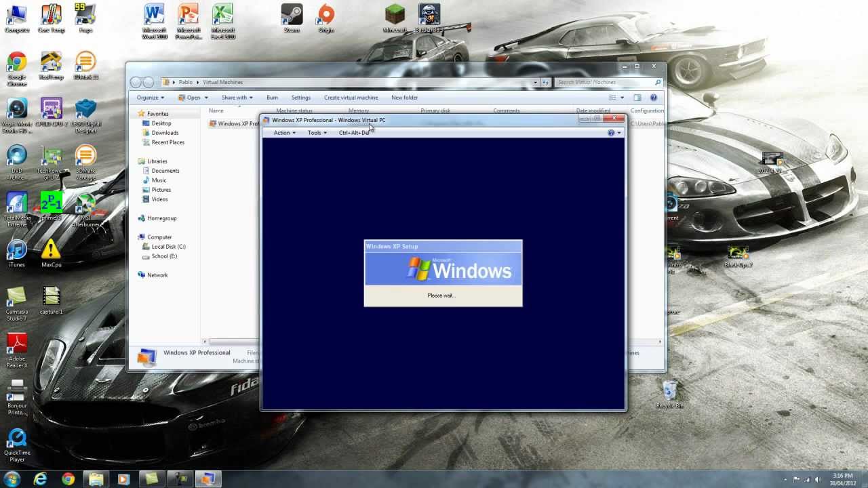Click the Google Chrome desktop icon

(x=17, y=68)
